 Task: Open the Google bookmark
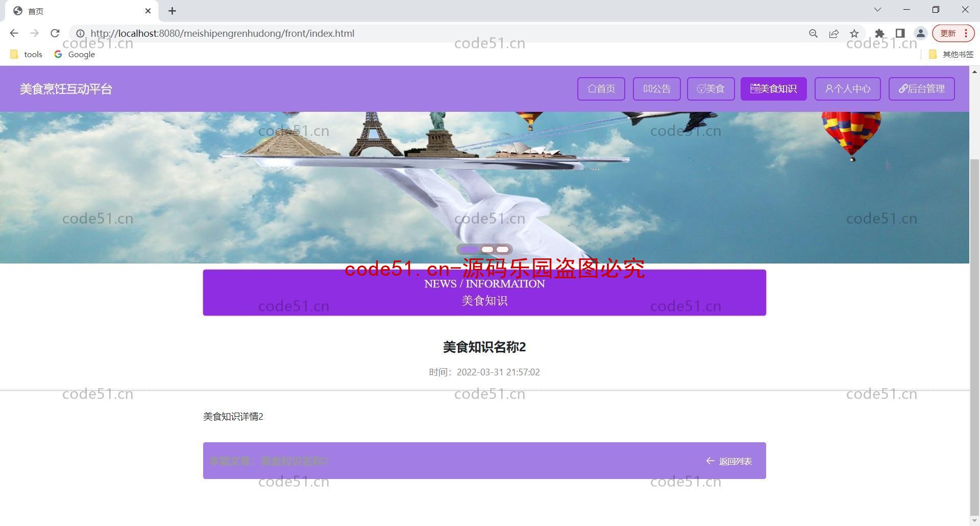tap(75, 54)
